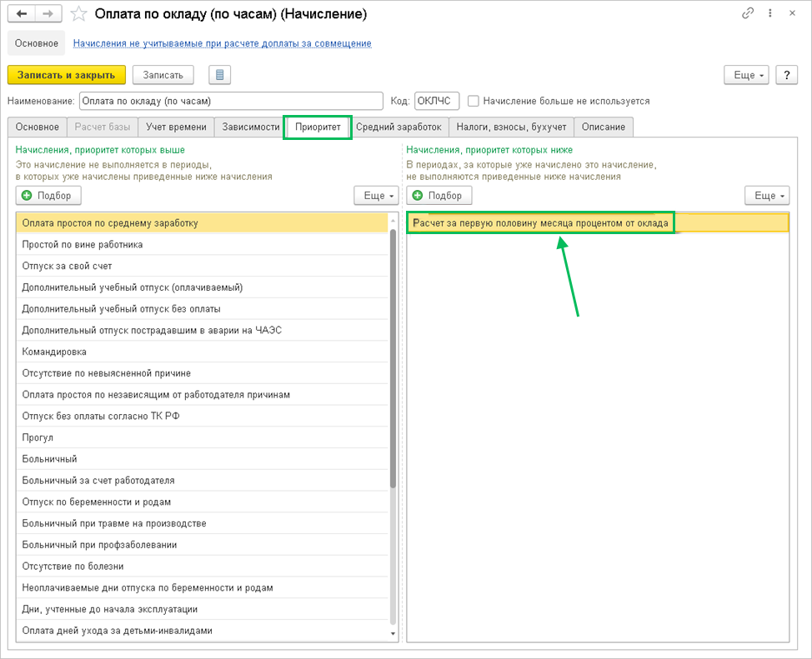Click green plus Подбор in right panel
Viewport: 812px width, 659px height.
coord(439,196)
